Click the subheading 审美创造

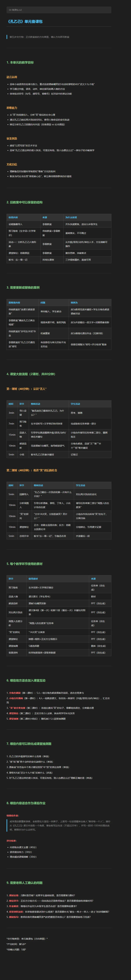12,139
